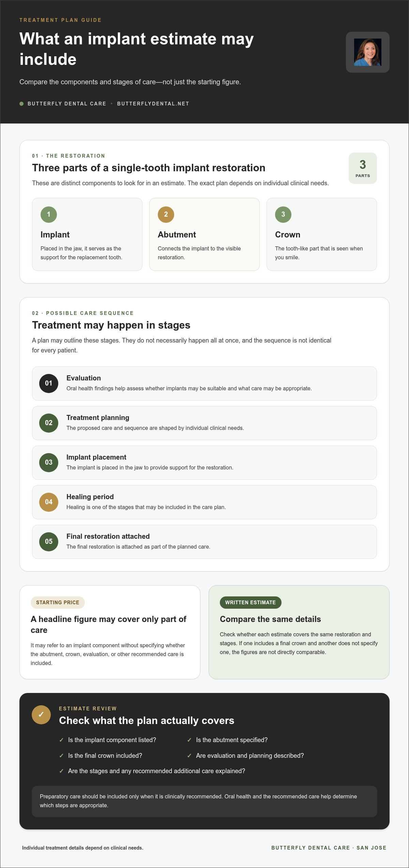Click the STARTING PRICE pill label
Screen dimensions: 409x868
(58, 603)
